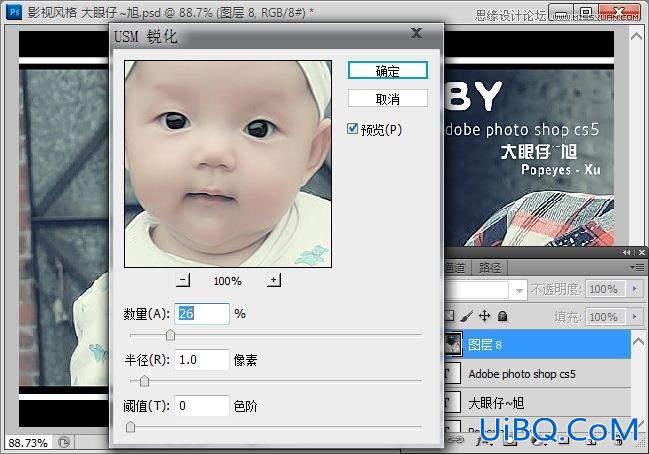The image size is (649, 454).
Task: Switch to the 通道 channels tab
Action: point(457,268)
